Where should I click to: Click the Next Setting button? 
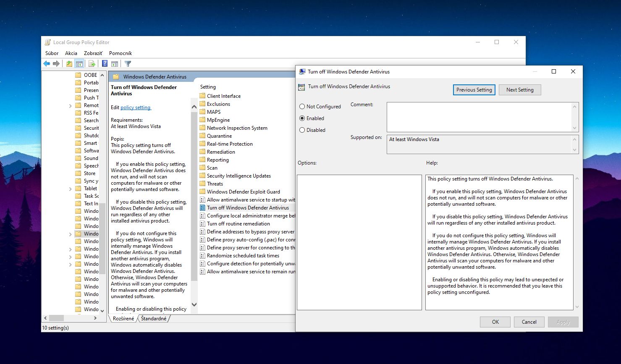520,90
